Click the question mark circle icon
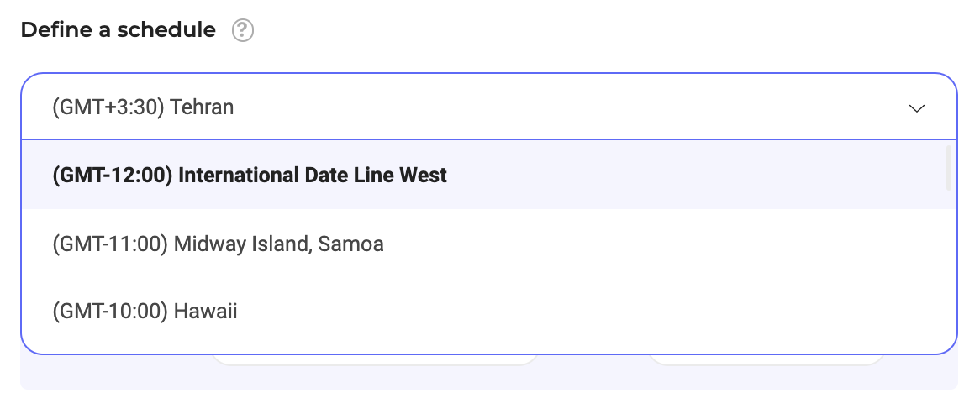 [x=243, y=30]
